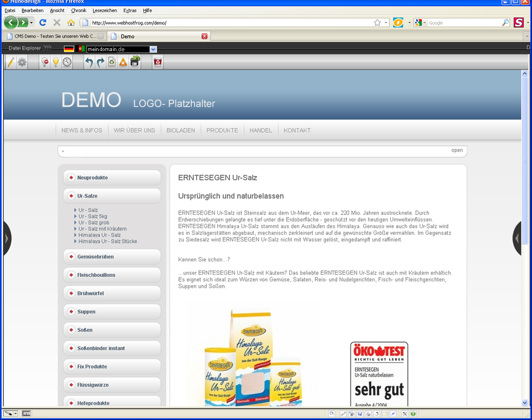Image resolution: width=532 pixels, height=420 pixels.
Task: Redo with the right curved arrow
Action: pyautogui.click(x=100, y=62)
